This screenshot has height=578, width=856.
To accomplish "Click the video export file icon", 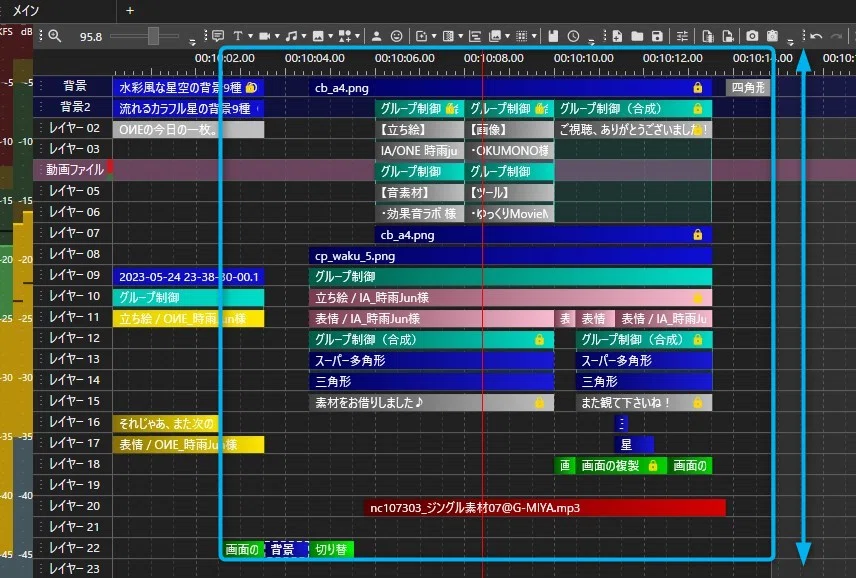I will point(728,36).
